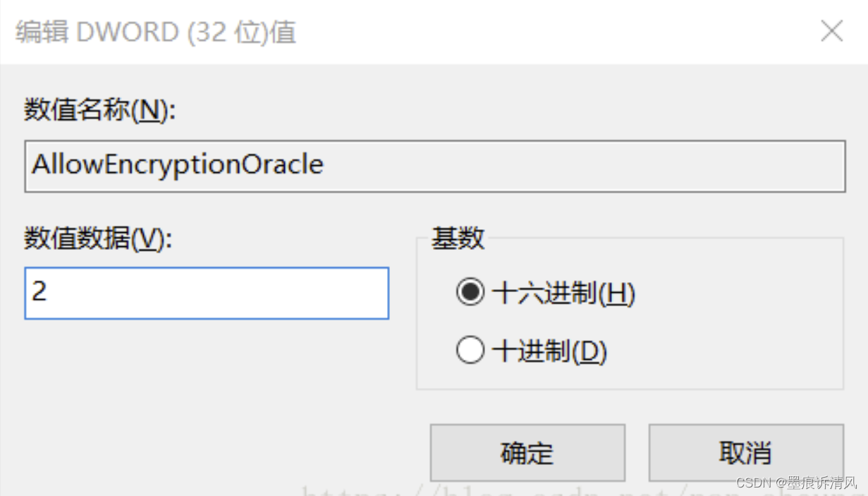Select the 十进制(D) radio circle
The height and width of the screenshot is (496, 868).
(x=470, y=351)
